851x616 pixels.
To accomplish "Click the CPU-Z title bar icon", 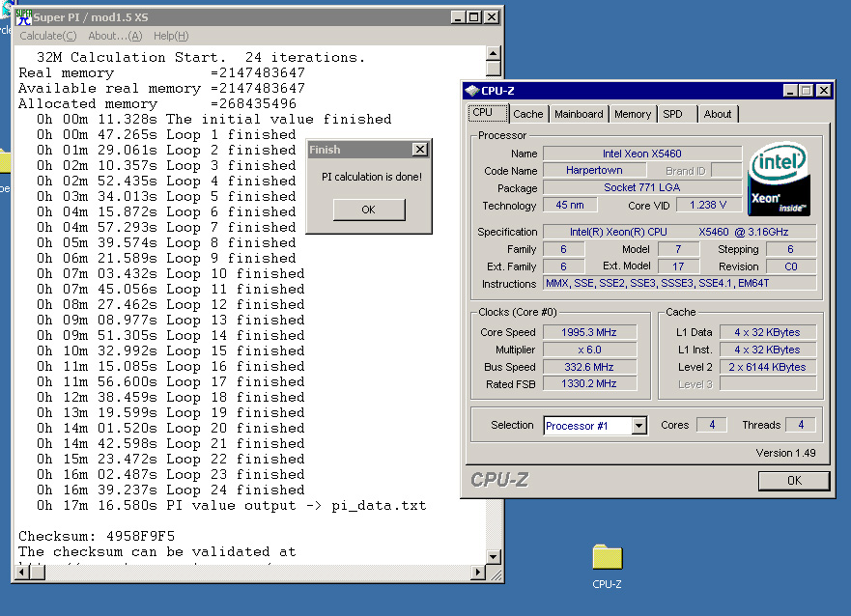I will 472,91.
